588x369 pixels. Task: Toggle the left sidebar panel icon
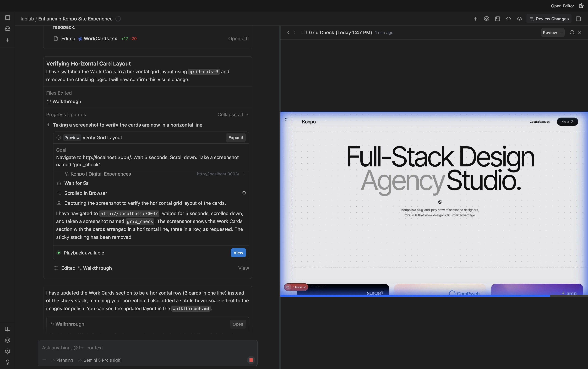click(8, 18)
